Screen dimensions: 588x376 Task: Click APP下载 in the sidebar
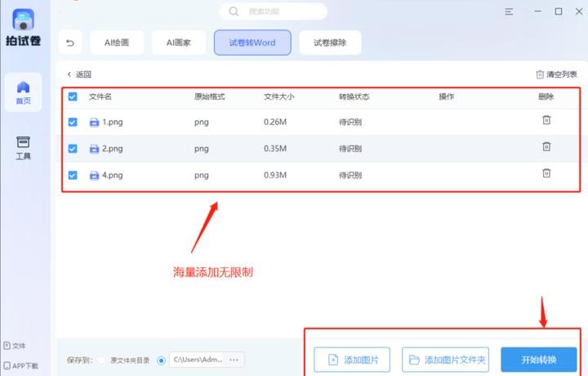[x=21, y=365]
